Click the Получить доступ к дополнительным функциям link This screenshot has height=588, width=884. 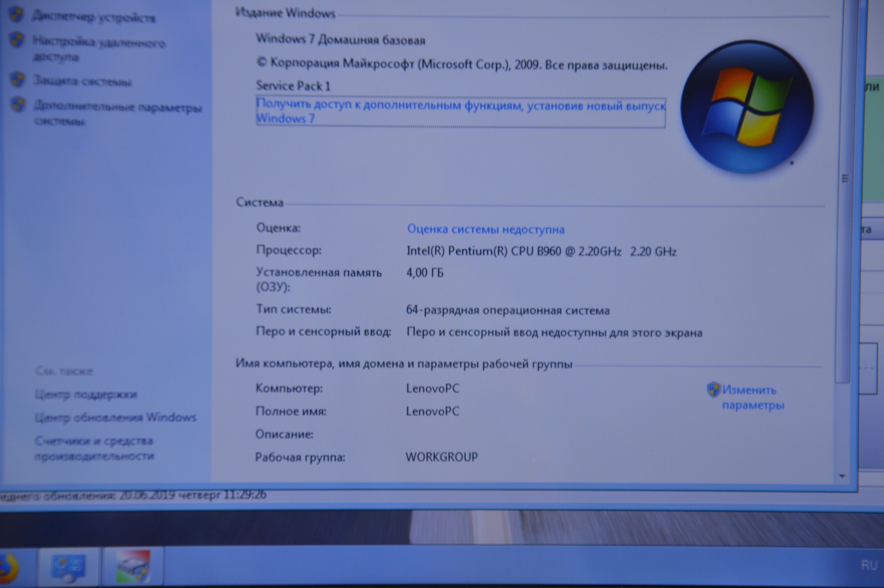click(460, 111)
